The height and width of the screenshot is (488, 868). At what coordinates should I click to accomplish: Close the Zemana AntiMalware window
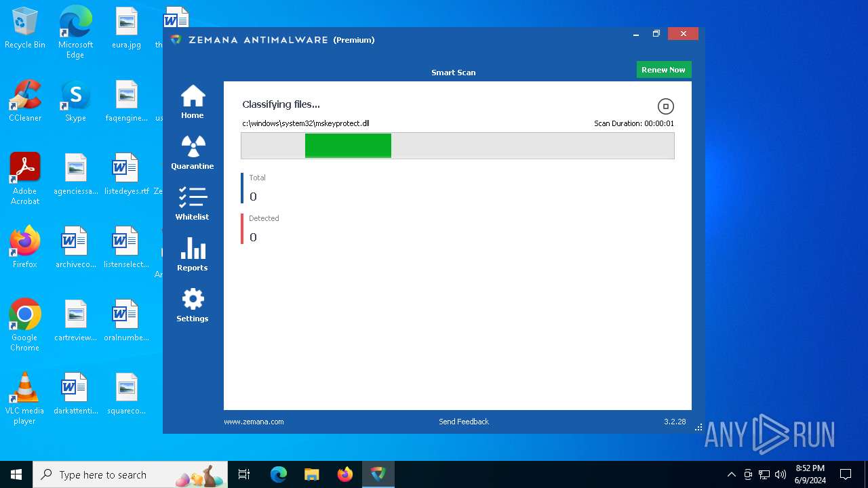point(683,34)
